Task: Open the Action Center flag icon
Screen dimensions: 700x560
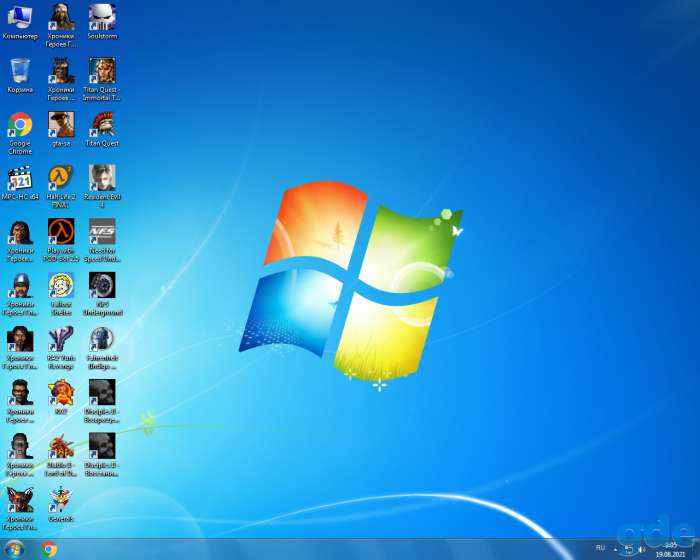Action: tap(629, 549)
